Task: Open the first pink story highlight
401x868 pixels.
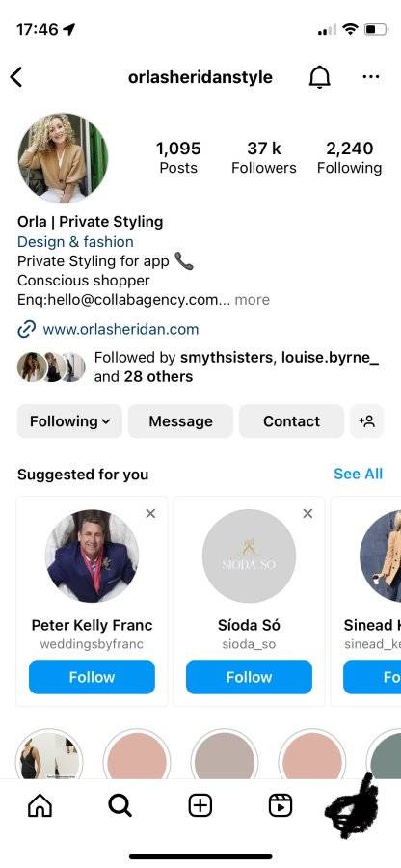Action: pyautogui.click(x=137, y=757)
